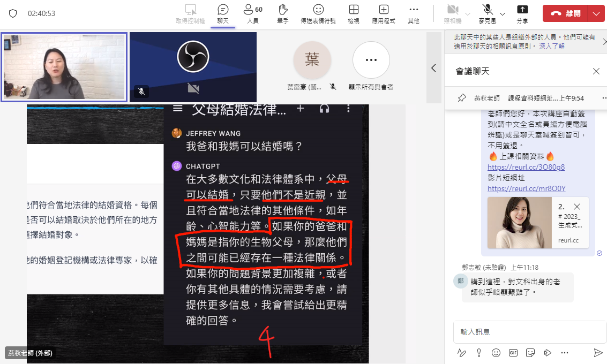Open the More (其他) actions menu
This screenshot has height=364, width=607.
click(414, 14)
